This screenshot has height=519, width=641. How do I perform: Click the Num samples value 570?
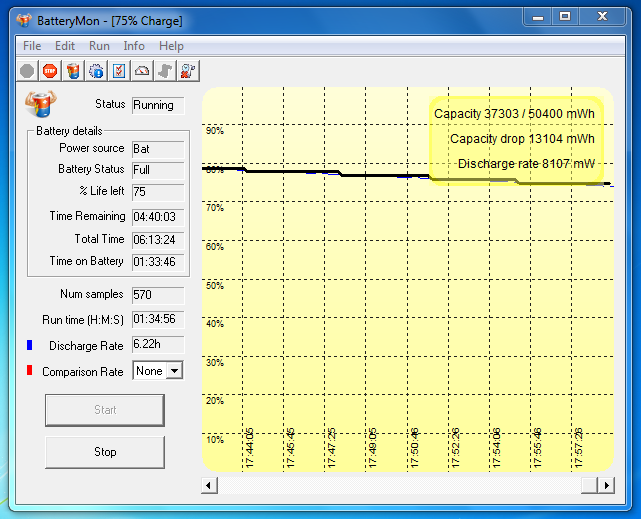(x=158, y=295)
